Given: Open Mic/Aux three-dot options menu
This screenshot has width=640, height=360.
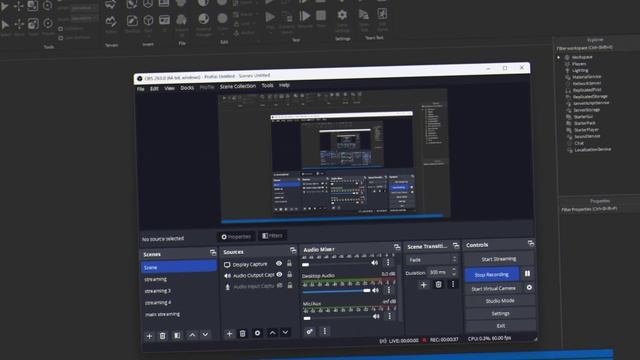Looking at the screenshot, I should pos(389,316).
